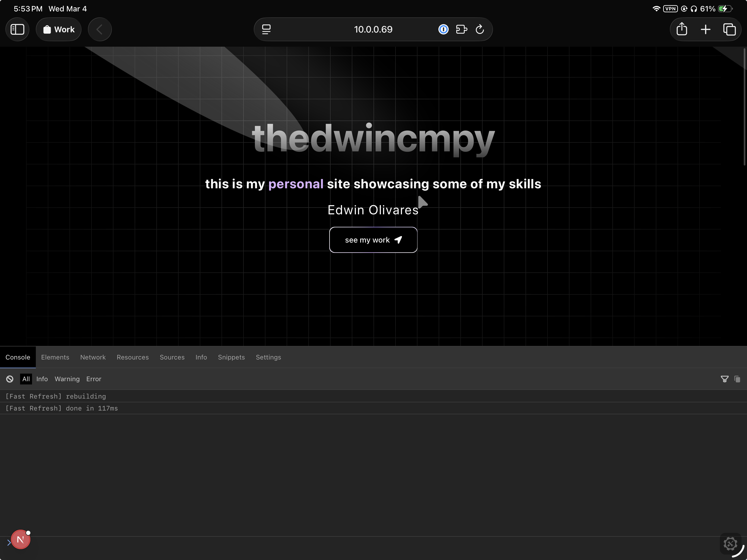Screen dimensions: 747x560
Task: Open a new tab with plus icon
Action: (705, 29)
